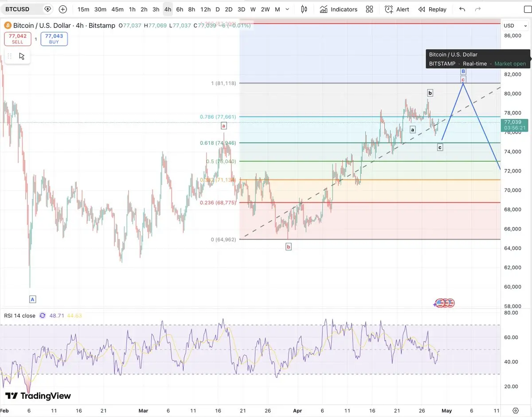Click the Real-time label in tooltip
Viewport: 532px width, 417px height.
click(x=475, y=64)
